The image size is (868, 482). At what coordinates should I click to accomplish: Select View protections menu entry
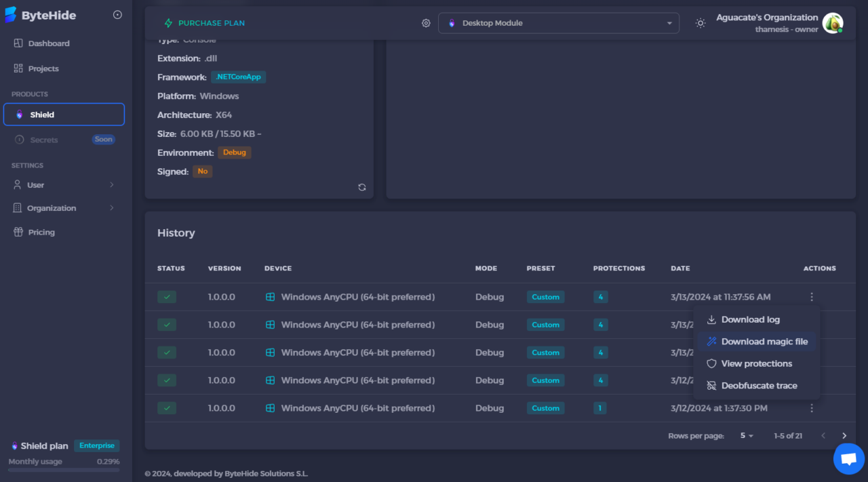pos(756,363)
